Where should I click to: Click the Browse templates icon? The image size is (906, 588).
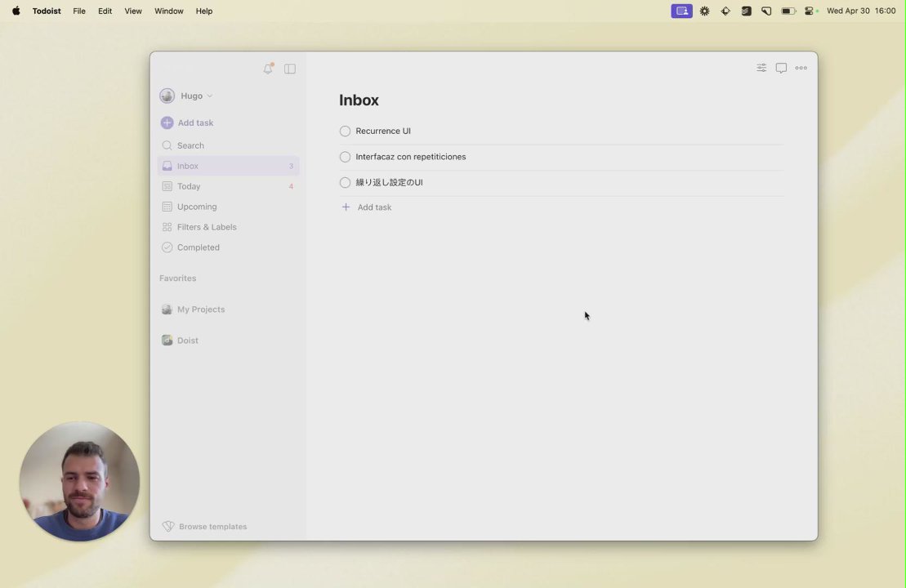(x=168, y=526)
